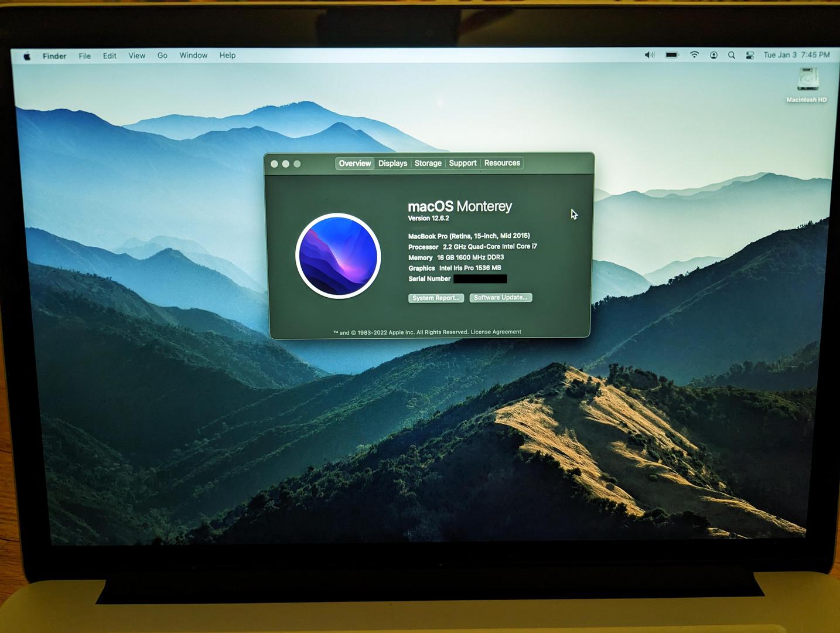The width and height of the screenshot is (840, 633).
Task: Open Control Center icon
Action: click(x=750, y=55)
